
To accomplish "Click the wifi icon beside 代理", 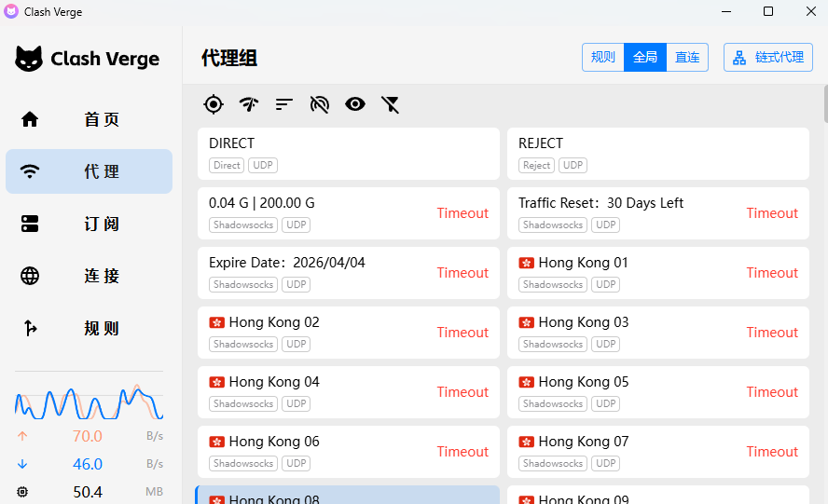I will click(30, 171).
